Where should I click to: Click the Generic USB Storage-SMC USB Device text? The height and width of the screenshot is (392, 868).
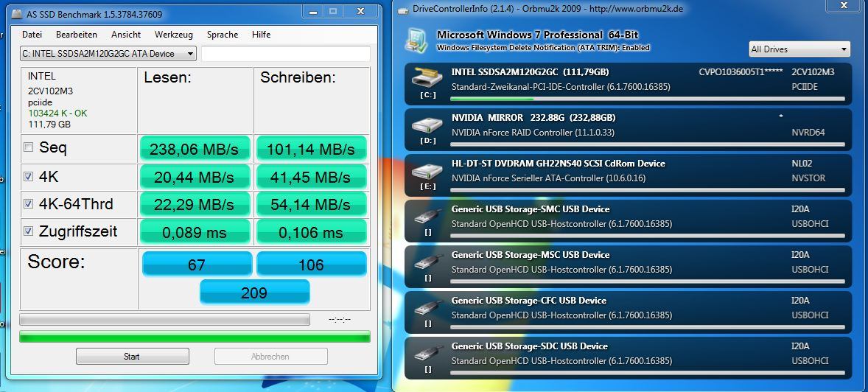click(531, 209)
